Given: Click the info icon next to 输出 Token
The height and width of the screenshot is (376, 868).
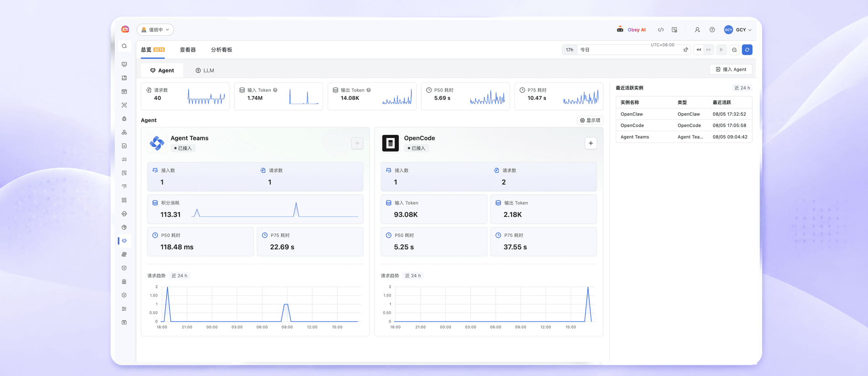Looking at the screenshot, I should click(x=369, y=90).
